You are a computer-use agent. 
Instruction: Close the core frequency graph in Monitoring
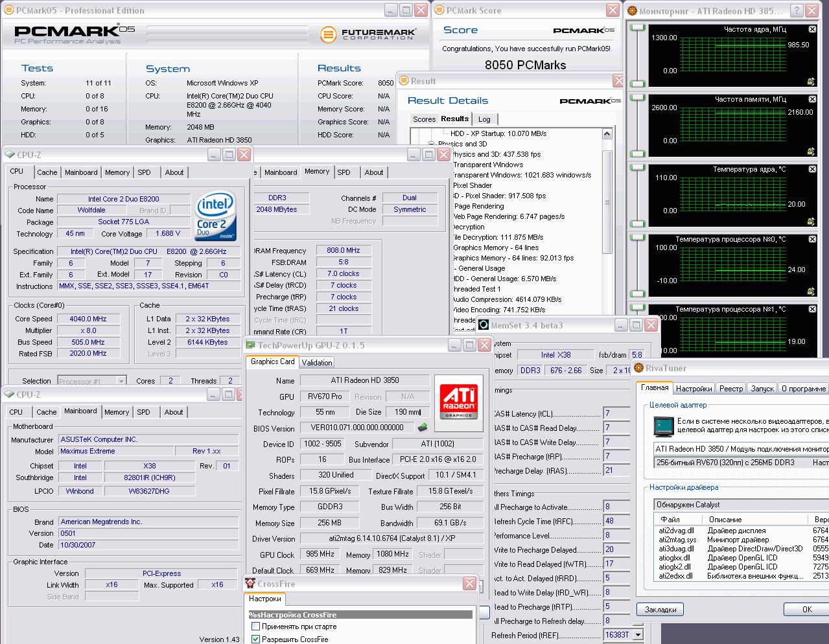812,29
